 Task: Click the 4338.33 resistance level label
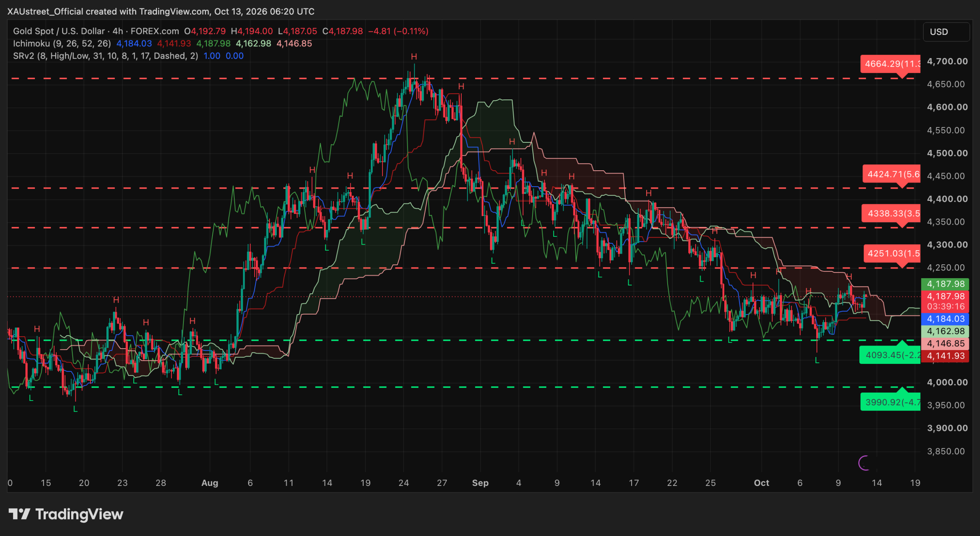891,213
